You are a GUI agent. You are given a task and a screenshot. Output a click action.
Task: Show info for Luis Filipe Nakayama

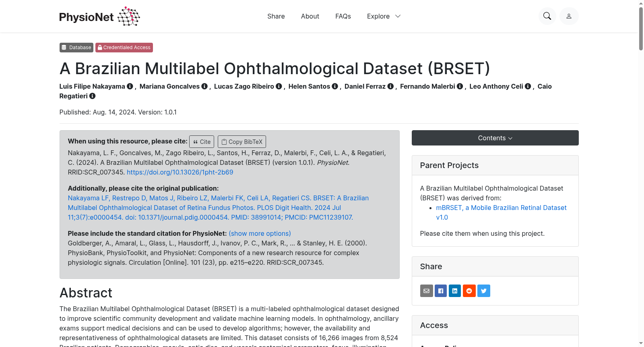pyautogui.click(x=130, y=86)
